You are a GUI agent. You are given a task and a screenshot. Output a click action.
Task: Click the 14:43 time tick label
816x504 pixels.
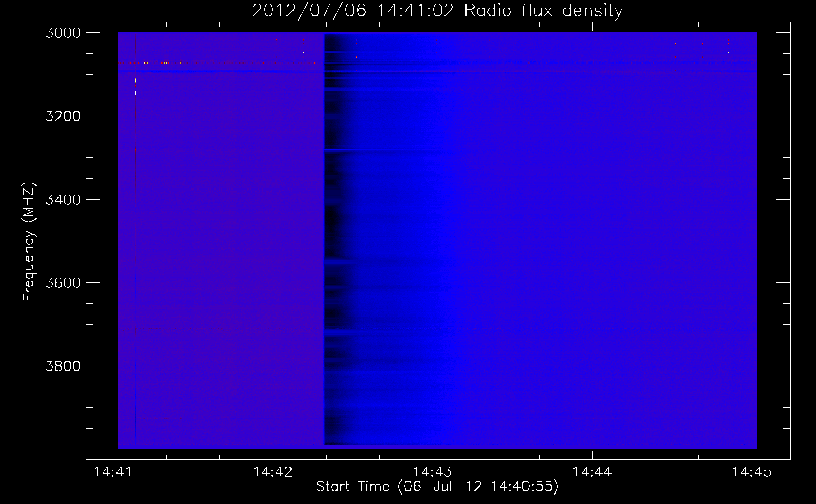click(432, 472)
